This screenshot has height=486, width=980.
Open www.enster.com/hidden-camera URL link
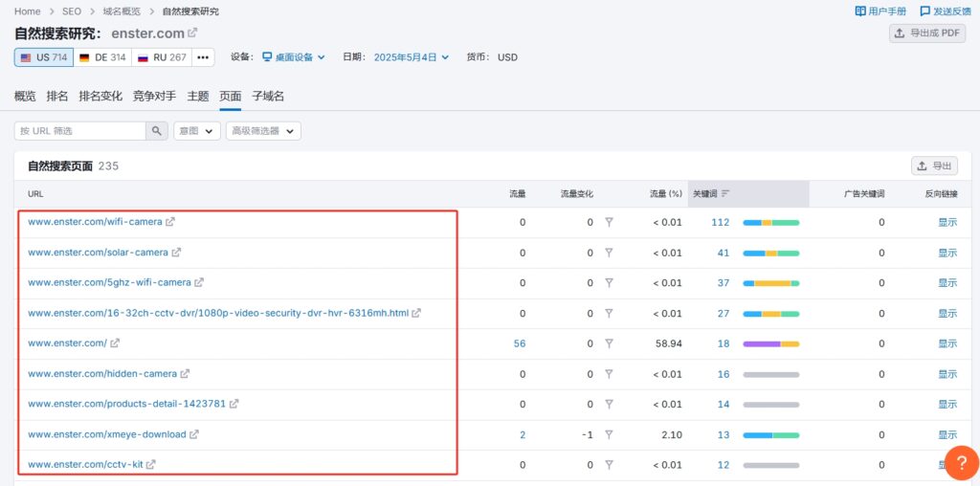click(102, 373)
